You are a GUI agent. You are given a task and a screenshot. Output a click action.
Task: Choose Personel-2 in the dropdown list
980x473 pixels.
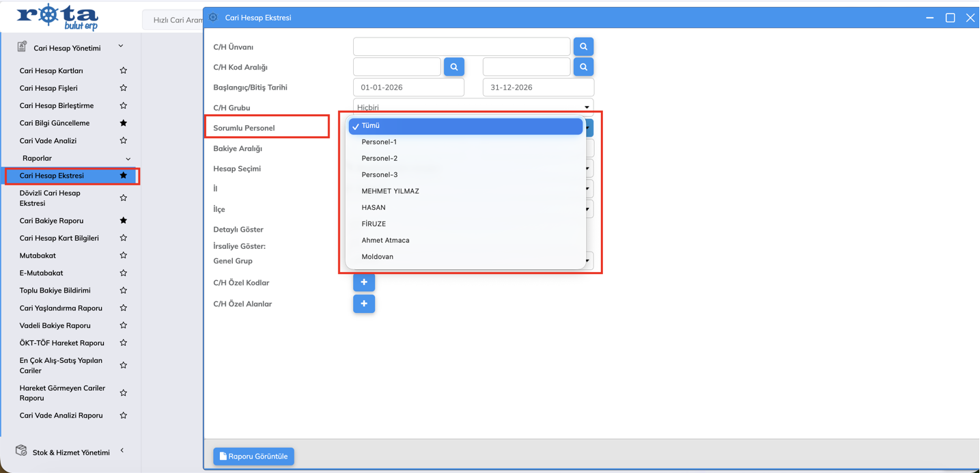(379, 159)
